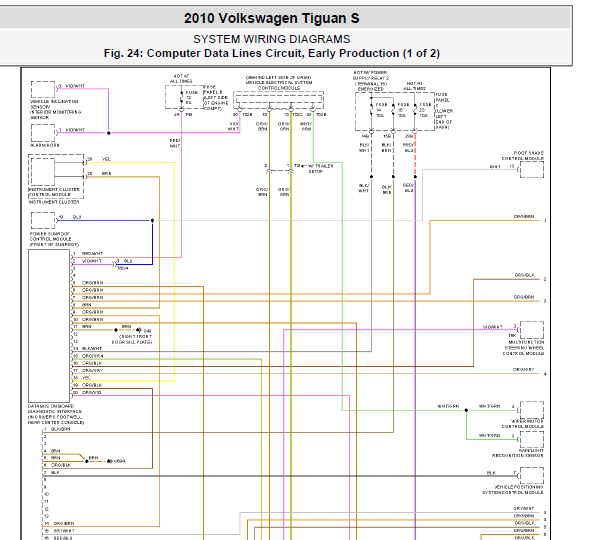Click the YEL wire label at the instrument cluster

click(106, 159)
